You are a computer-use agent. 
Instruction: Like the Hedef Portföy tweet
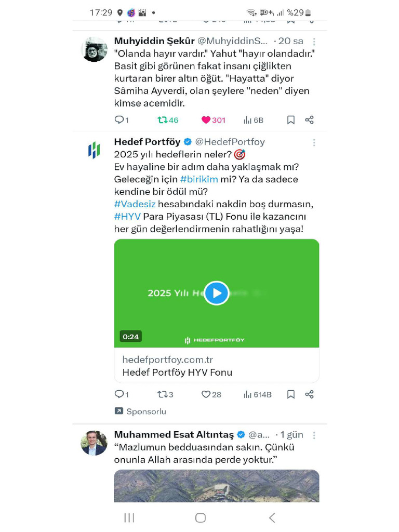(206, 395)
